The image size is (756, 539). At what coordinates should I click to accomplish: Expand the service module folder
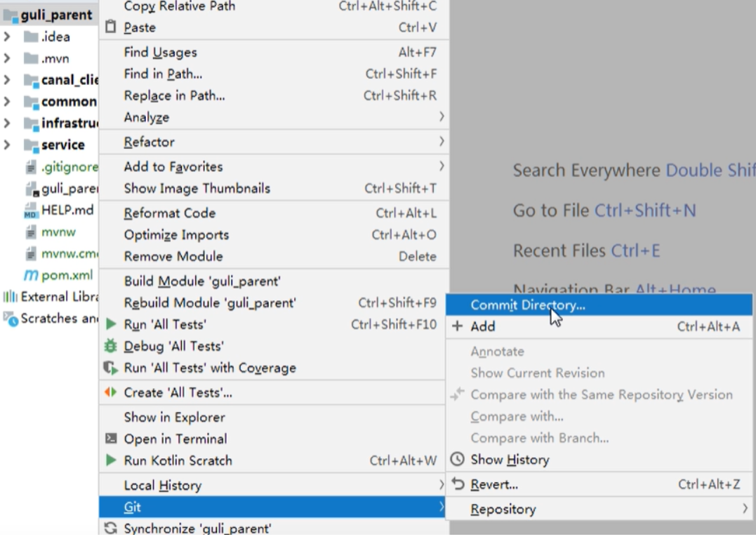click(6, 145)
